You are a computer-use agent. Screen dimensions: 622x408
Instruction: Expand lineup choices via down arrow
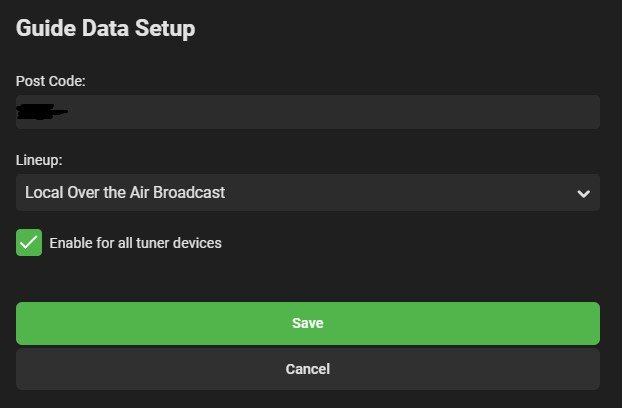point(584,194)
